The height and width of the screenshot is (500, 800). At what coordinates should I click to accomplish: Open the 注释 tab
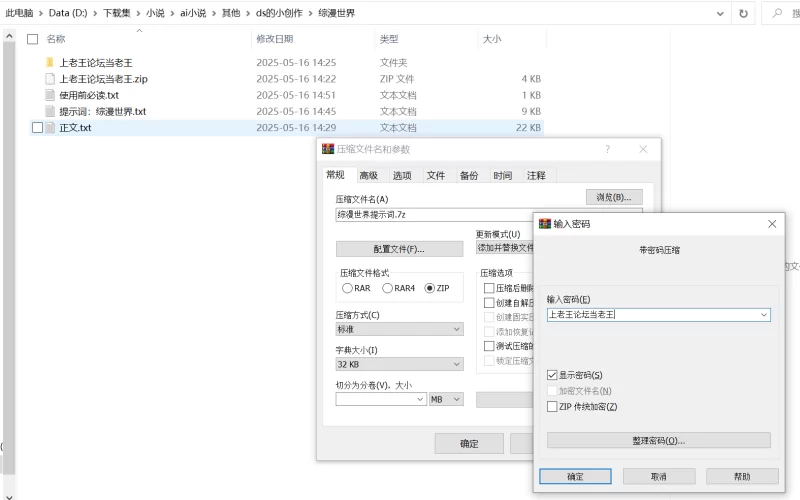tap(536, 175)
